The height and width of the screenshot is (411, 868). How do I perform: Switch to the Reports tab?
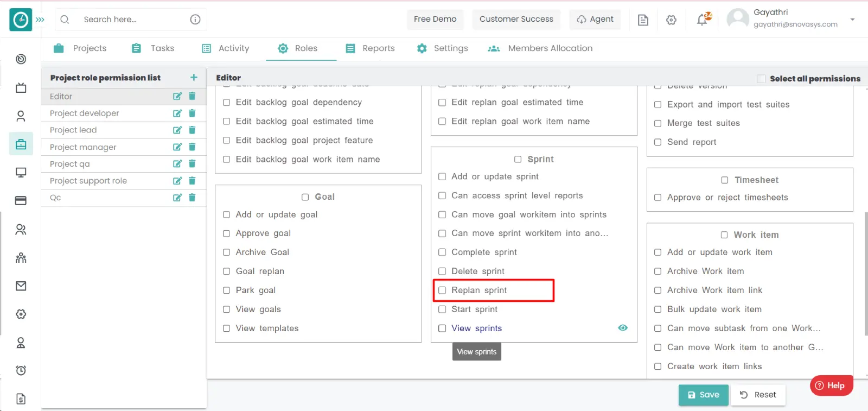click(371, 48)
